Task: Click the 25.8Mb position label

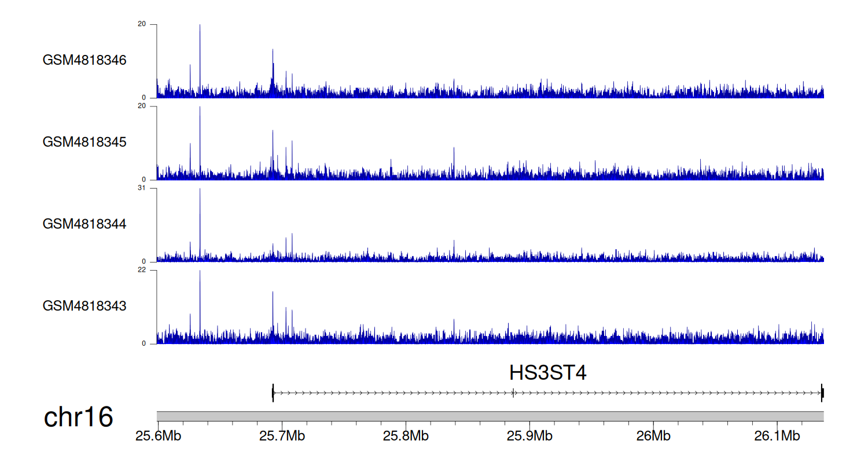Action: (x=405, y=435)
